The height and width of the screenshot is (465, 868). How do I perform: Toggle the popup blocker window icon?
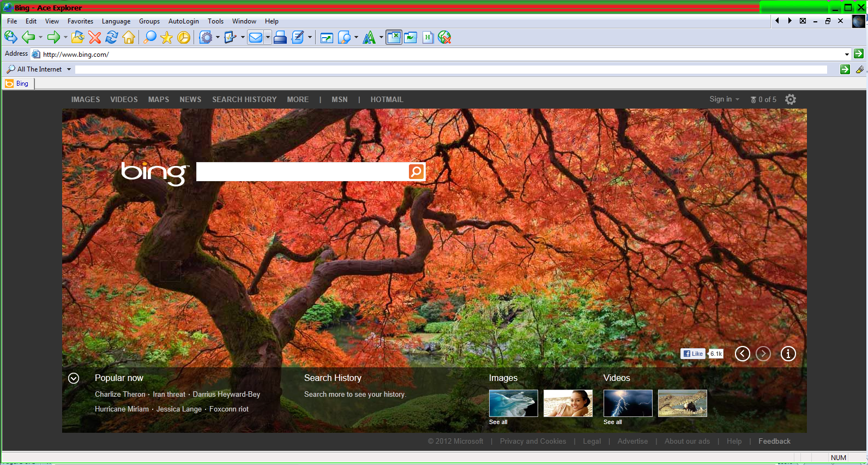pos(394,37)
